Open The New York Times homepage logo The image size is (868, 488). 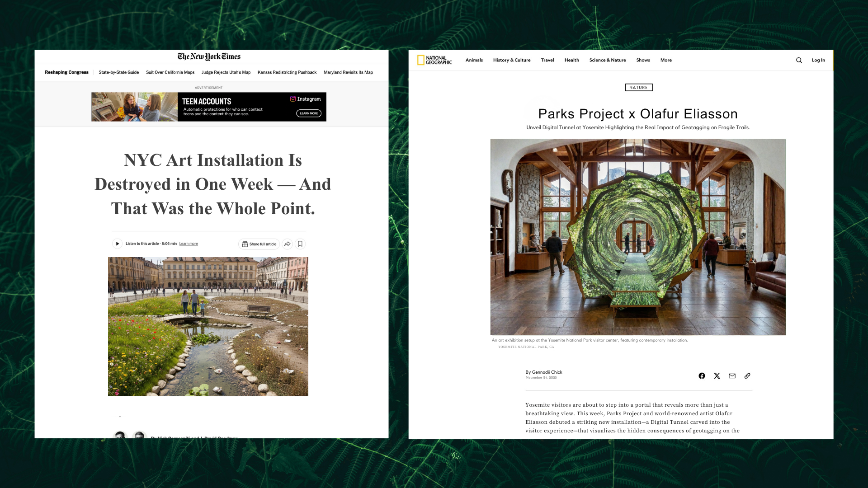coord(209,56)
